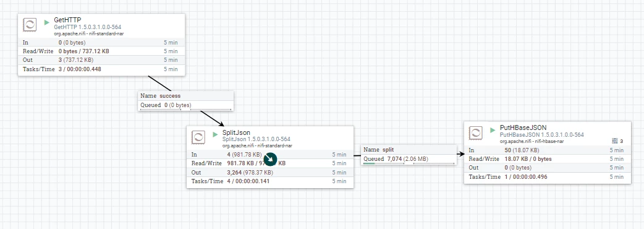Viewport: 644px width, 229px height.
Task: Select the SplitJson processor title
Action: [x=236, y=132]
